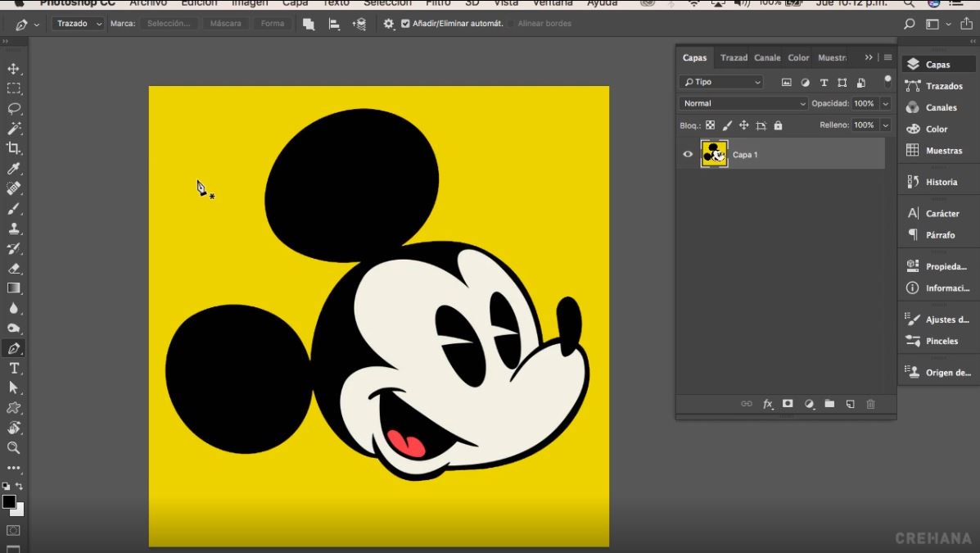Select the Crop tool

click(14, 148)
